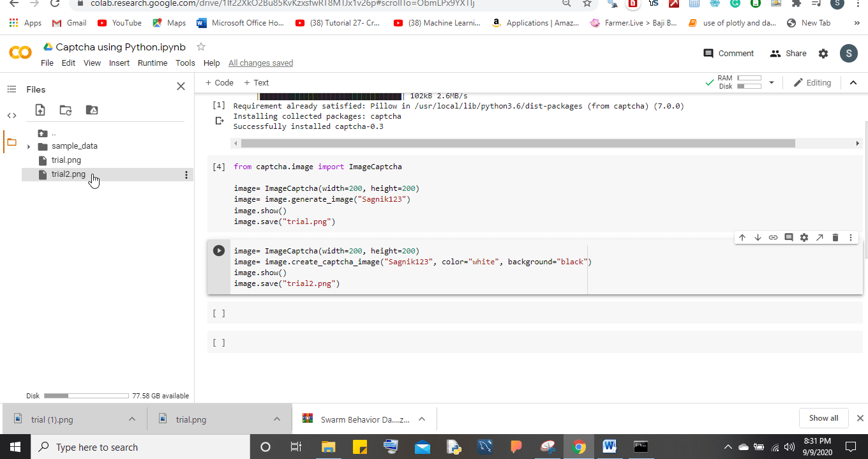Add a comment to the selected cell
The height and width of the screenshot is (459, 868).
coord(788,237)
